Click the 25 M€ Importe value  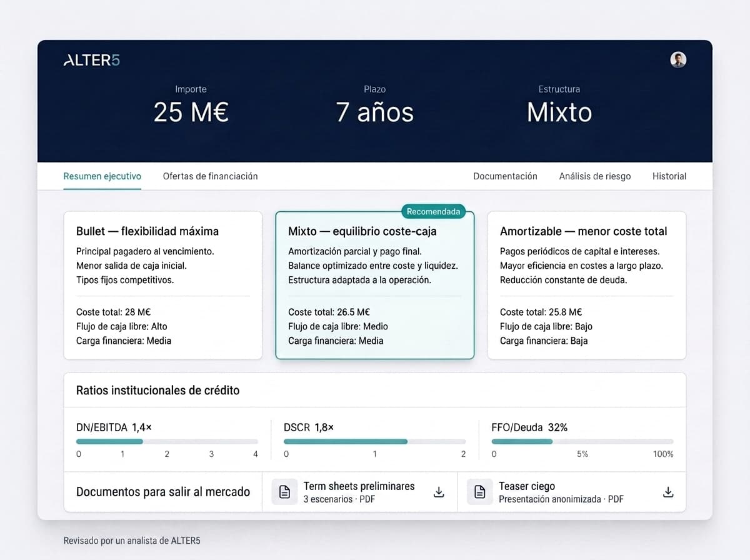point(191,112)
